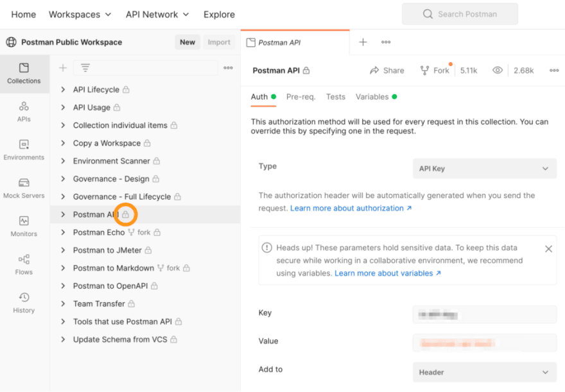Click the 2.68k watch count
The height and width of the screenshot is (392, 565).
523,71
